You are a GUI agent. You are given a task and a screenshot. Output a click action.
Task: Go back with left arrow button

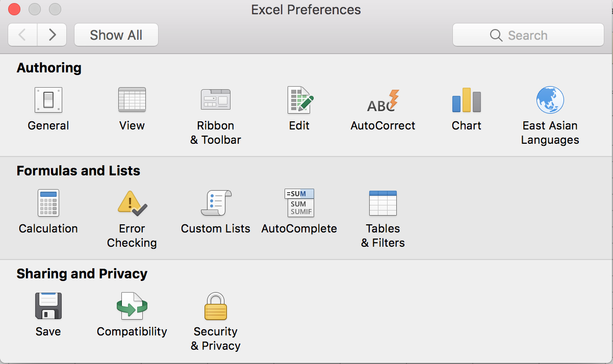(x=22, y=35)
